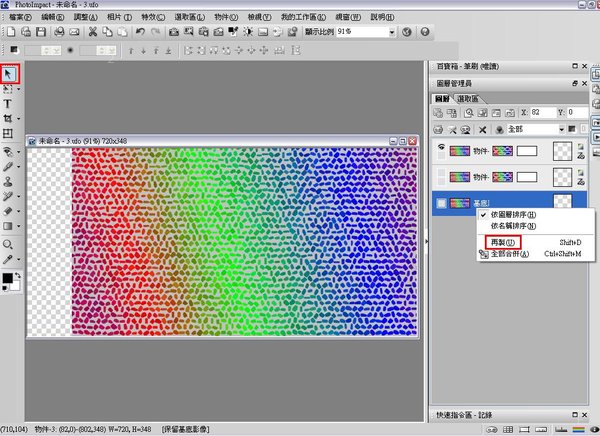Screen dimensions: 600x436
Task: Click the black foreground color swatch
Action: click(x=6, y=278)
